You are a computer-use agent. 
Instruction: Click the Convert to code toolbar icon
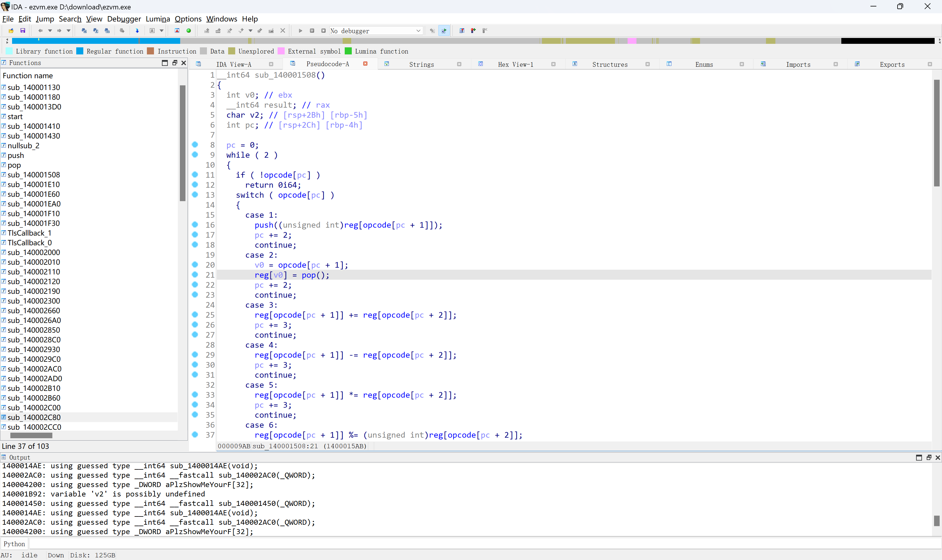click(x=207, y=31)
